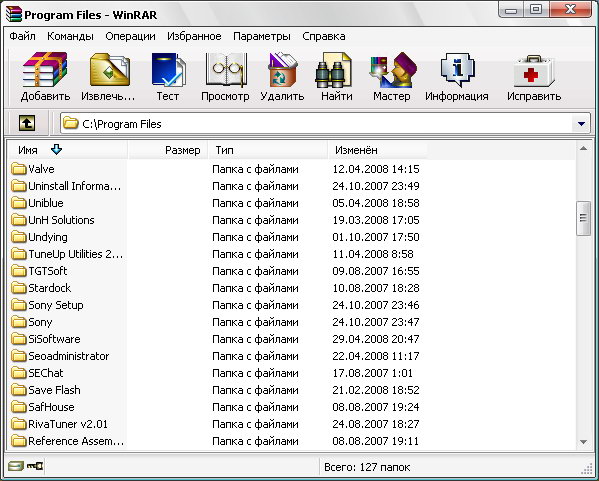The width and height of the screenshot is (599, 481).
Task: Select the Uninstall Informa... folder name
Action: coord(74,186)
